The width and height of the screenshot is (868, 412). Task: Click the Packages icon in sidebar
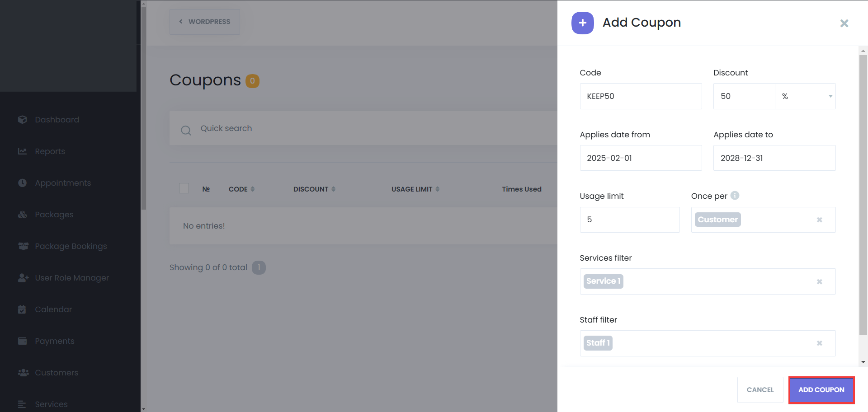[23, 215]
